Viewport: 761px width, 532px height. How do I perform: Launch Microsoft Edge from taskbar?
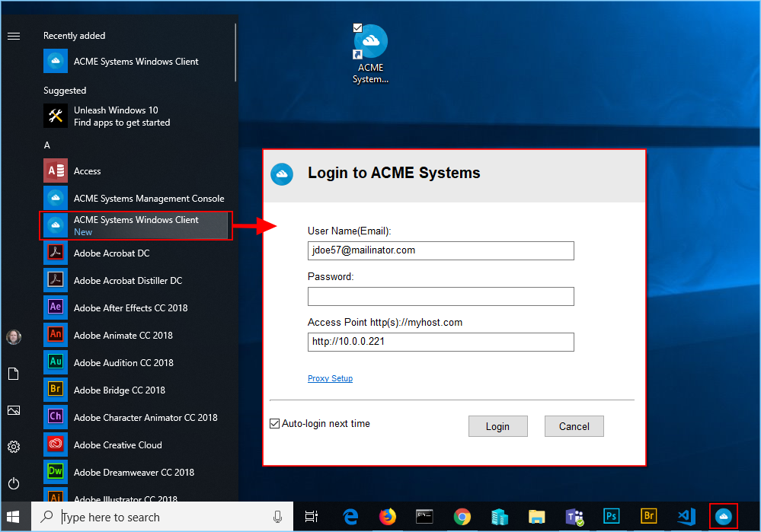350,517
